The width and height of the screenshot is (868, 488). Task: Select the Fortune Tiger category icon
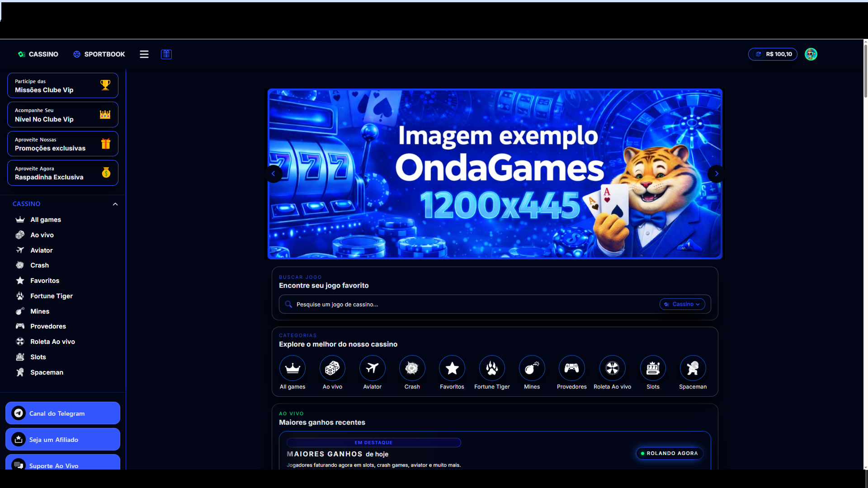(x=491, y=368)
